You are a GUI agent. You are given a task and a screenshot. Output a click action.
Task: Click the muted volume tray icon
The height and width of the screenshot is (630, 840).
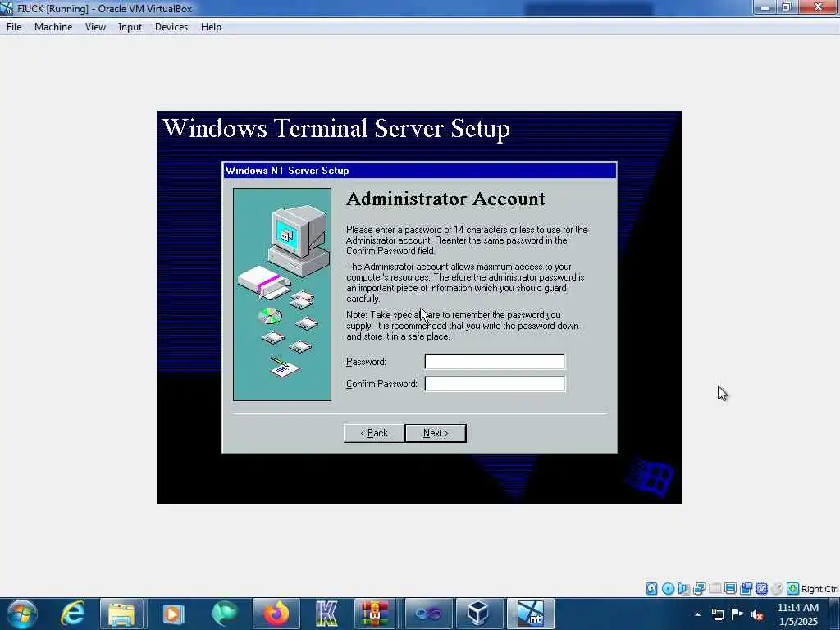click(757, 614)
